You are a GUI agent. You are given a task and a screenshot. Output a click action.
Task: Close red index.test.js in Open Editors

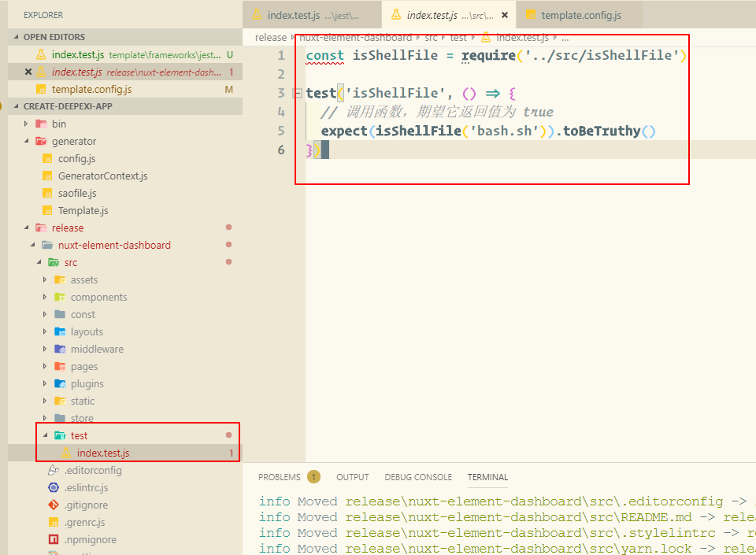click(x=28, y=72)
